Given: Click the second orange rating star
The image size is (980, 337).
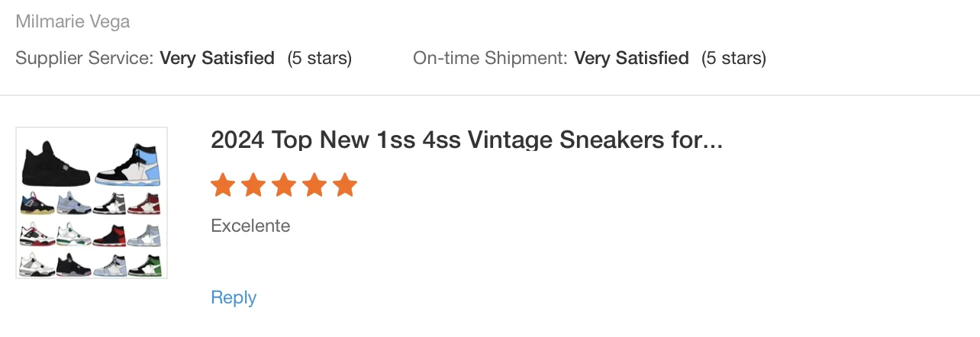Looking at the screenshot, I should click(253, 185).
